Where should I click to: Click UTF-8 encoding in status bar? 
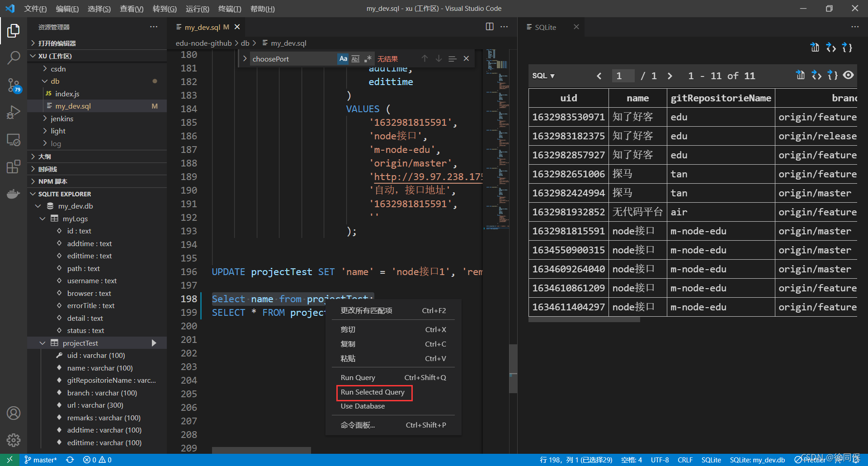(660, 460)
